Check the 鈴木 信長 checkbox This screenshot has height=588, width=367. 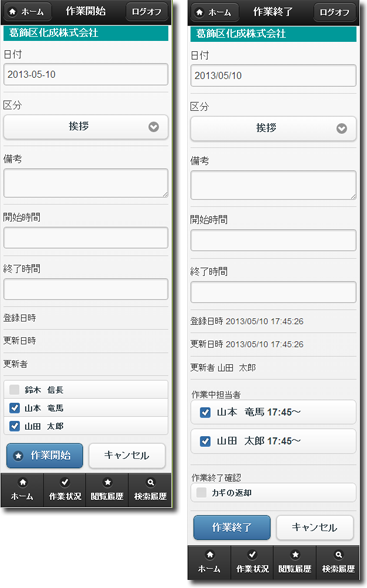click(14, 390)
